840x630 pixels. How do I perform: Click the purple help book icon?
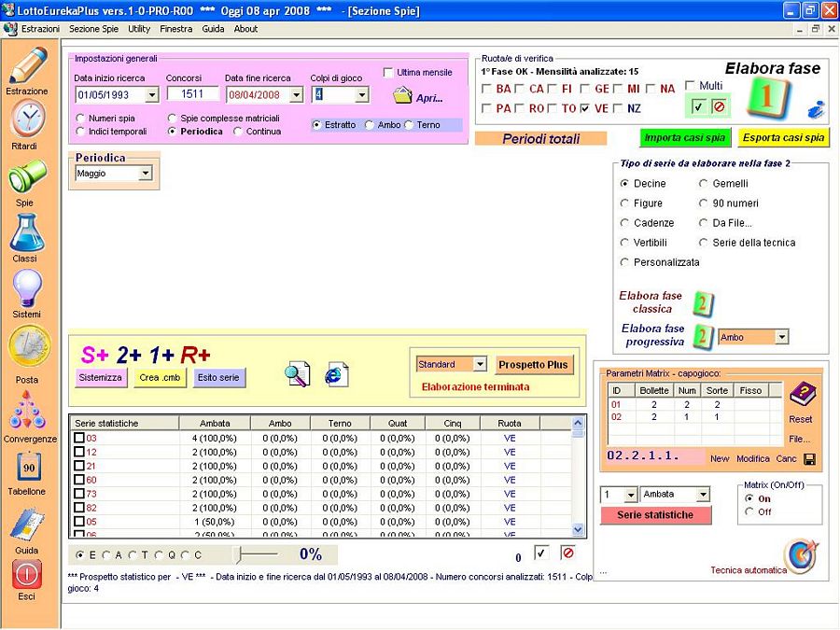(x=802, y=395)
